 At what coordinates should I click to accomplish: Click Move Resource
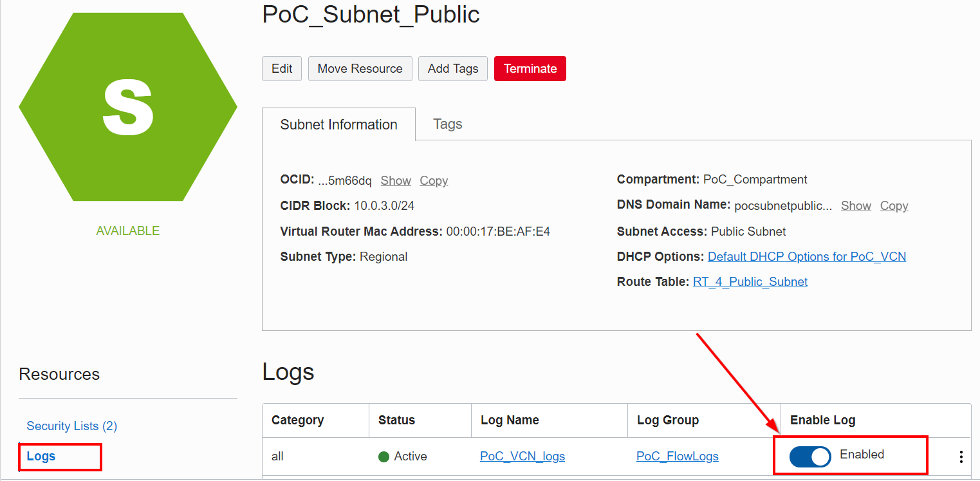360,68
